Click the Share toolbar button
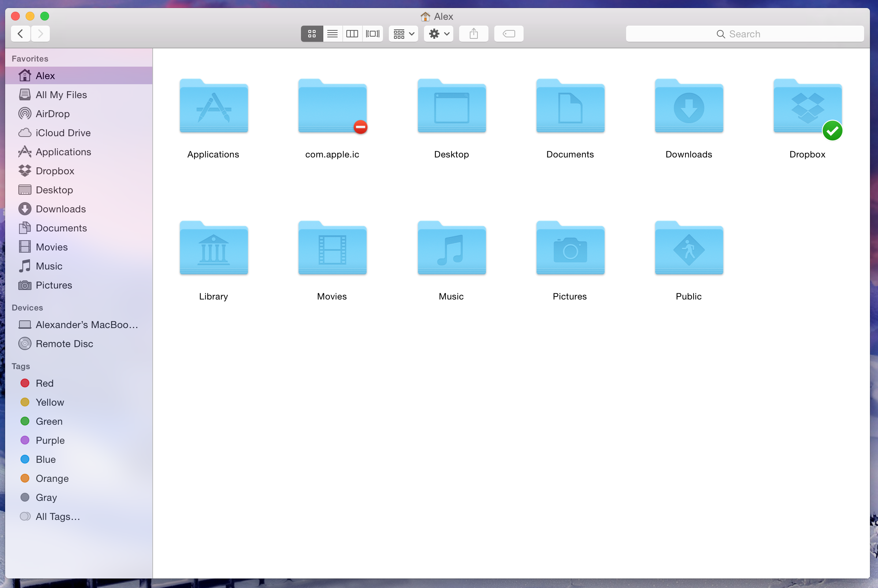Viewport: 878px width, 588px height. 474,34
